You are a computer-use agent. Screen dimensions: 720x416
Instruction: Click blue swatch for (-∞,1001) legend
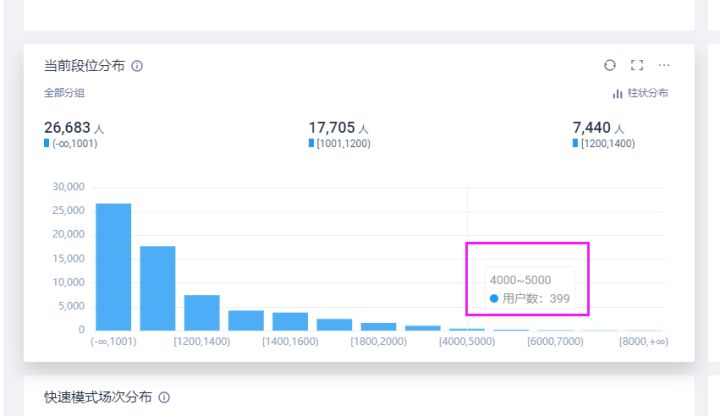[47, 144]
